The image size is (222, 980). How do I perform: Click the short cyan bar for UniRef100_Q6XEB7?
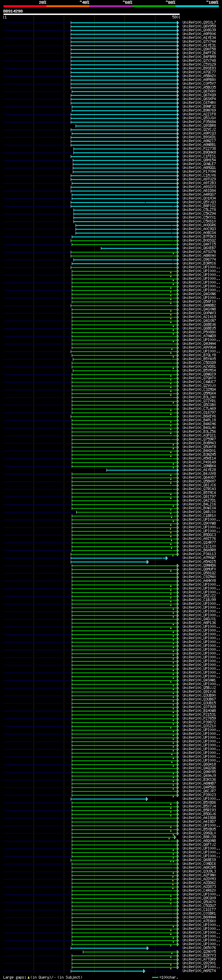140,249
